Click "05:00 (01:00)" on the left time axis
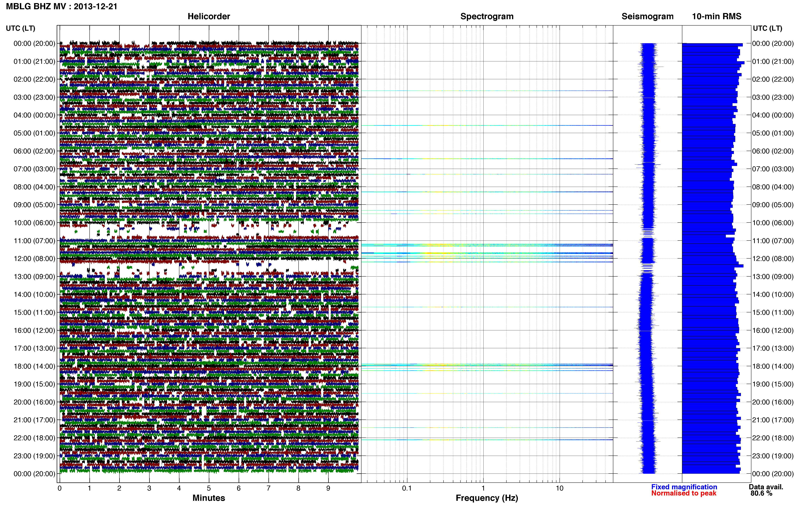 [34, 133]
